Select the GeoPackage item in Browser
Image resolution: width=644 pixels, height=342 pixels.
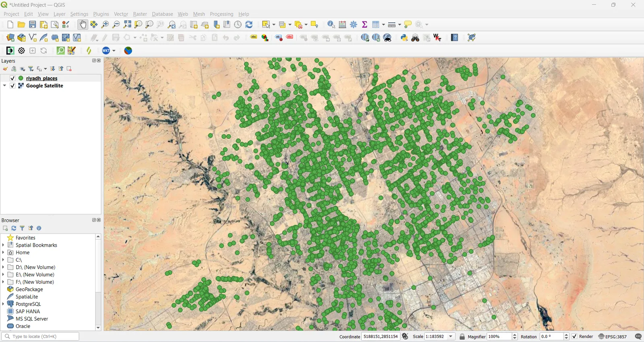(x=29, y=289)
